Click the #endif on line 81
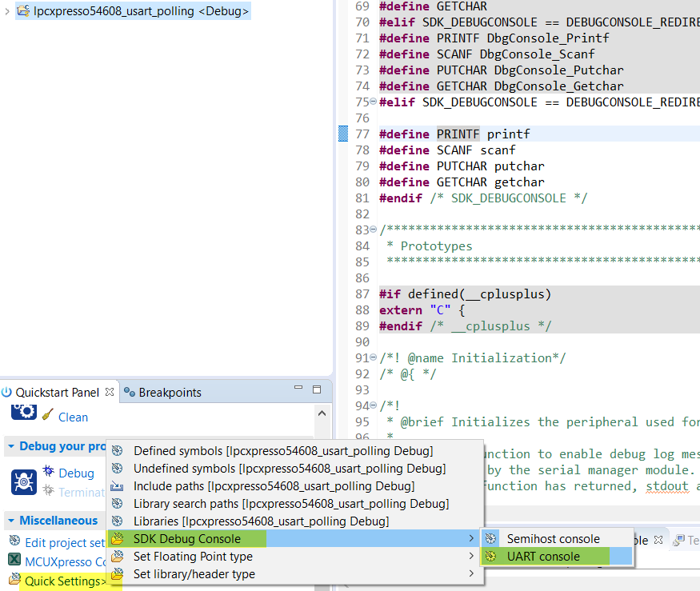 pyautogui.click(x=401, y=198)
